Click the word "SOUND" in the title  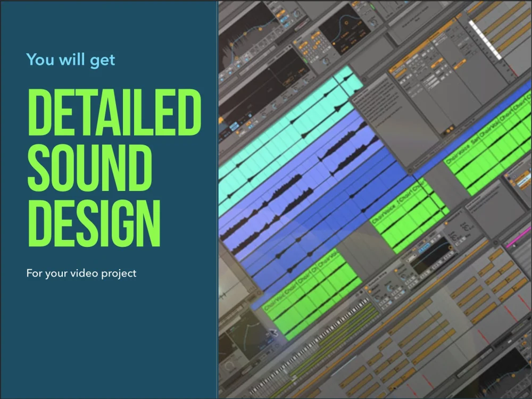[89, 168]
